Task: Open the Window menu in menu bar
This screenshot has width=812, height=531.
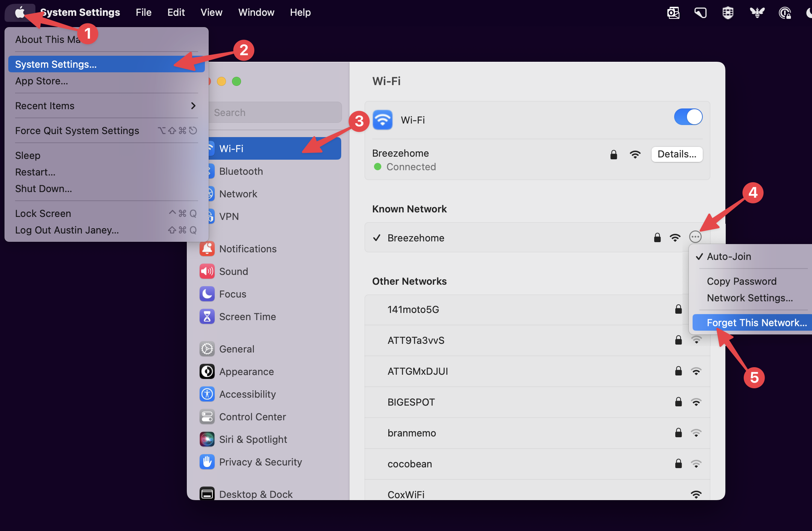Action: pyautogui.click(x=256, y=12)
